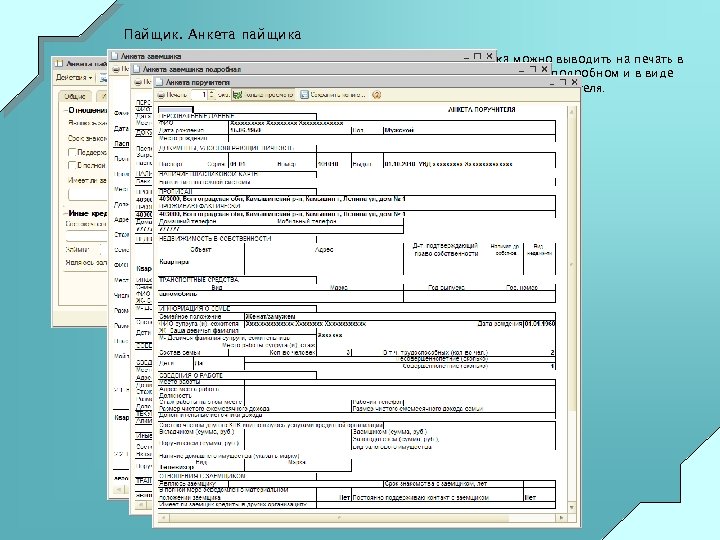Click the 'Адрес' column header in real estate table
Viewport: 720px width, 540px height.
tap(324, 250)
